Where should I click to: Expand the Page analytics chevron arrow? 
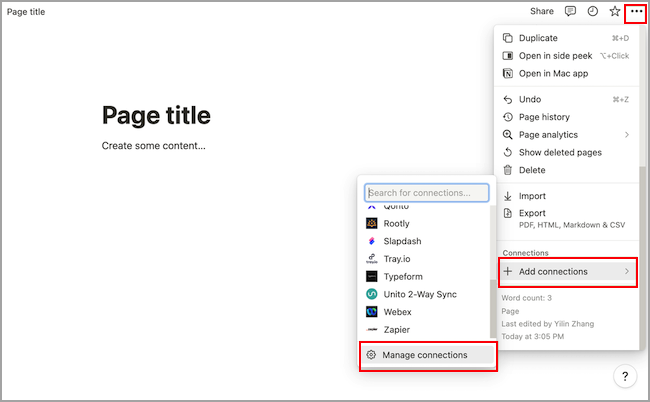click(x=627, y=135)
